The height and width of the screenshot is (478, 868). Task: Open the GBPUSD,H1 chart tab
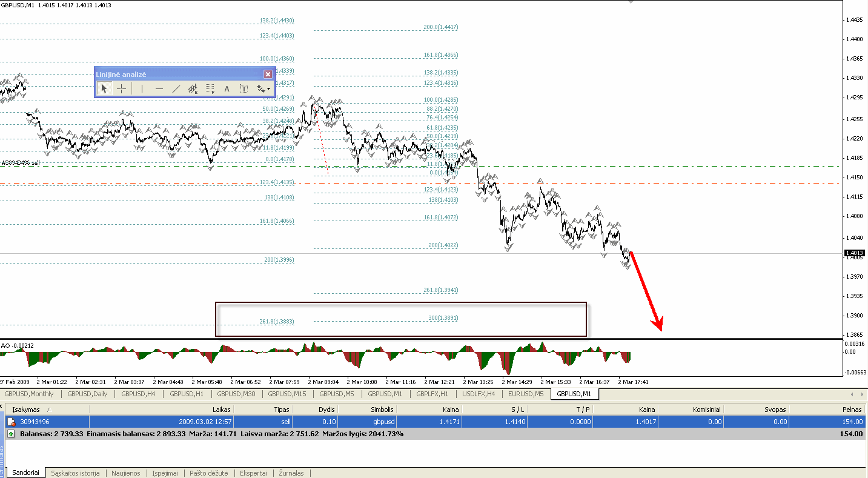coord(187,394)
